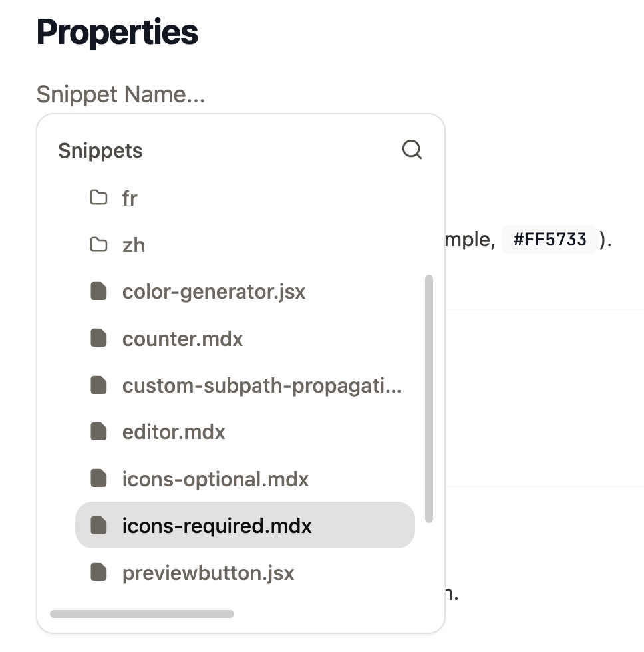The width and height of the screenshot is (644, 652).
Task: Click the file icon next to color-generator.jsx
Action: [98, 291]
